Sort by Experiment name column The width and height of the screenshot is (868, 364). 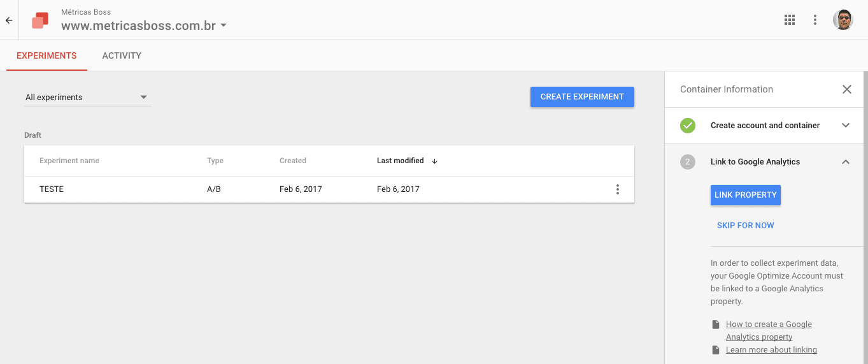[69, 161]
